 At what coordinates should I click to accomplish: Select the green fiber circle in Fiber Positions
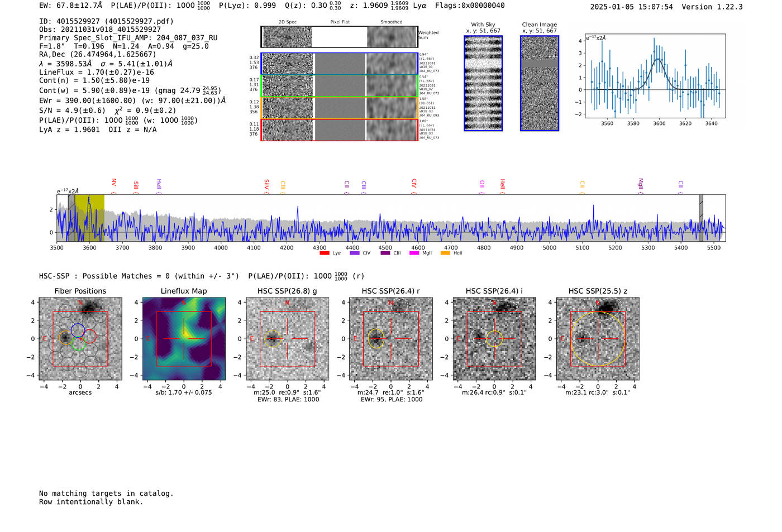tap(79, 343)
